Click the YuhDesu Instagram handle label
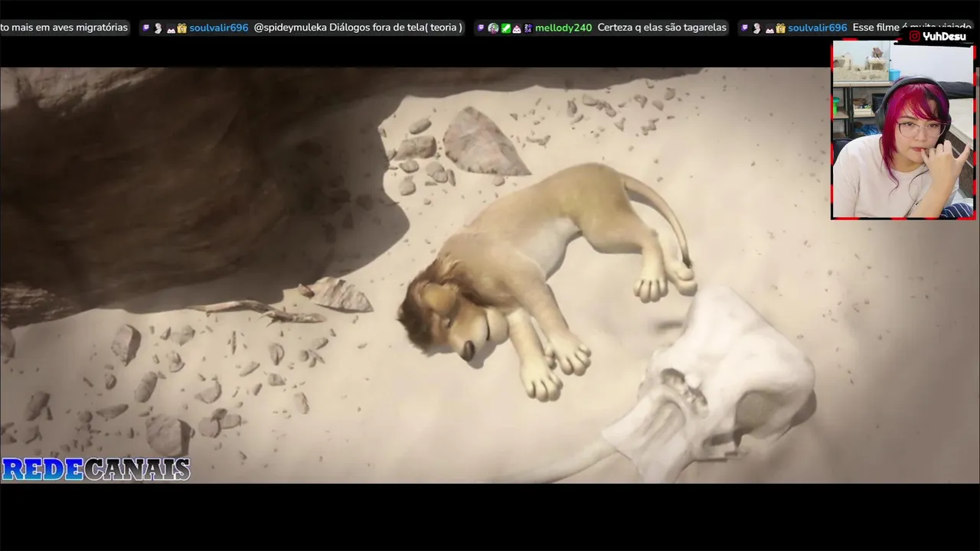 coord(943,36)
